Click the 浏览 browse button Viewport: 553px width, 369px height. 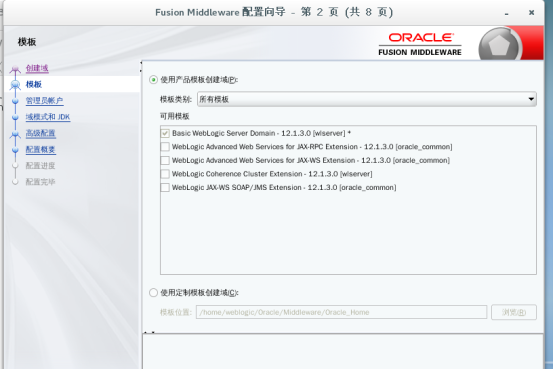pyautogui.click(x=514, y=312)
